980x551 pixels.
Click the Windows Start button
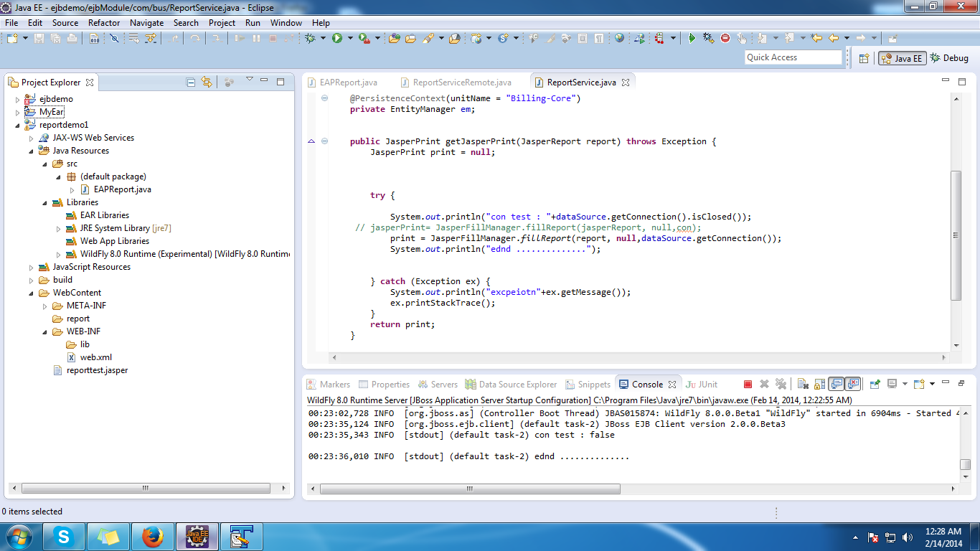click(x=18, y=536)
